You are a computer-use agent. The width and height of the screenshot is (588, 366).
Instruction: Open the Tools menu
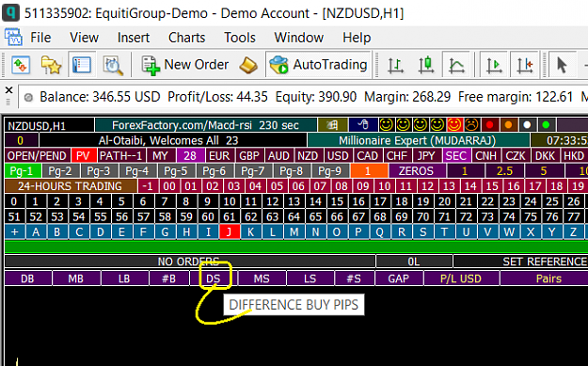click(x=240, y=38)
